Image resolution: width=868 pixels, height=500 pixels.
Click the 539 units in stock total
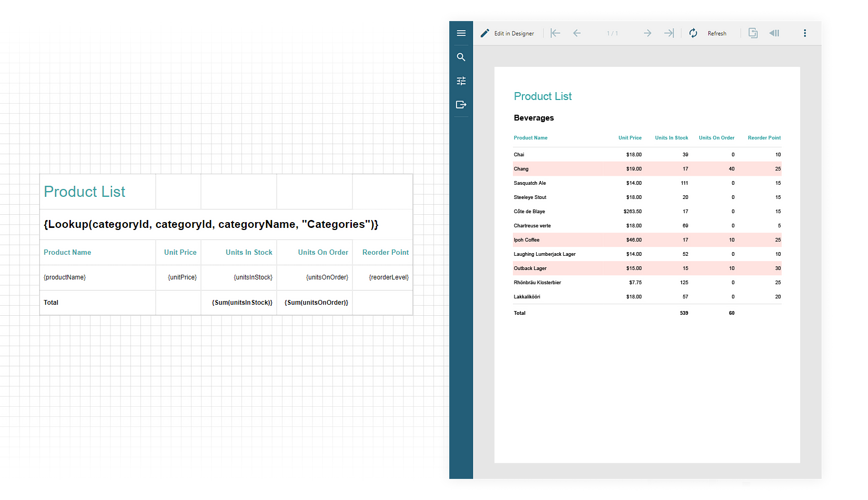tap(684, 313)
